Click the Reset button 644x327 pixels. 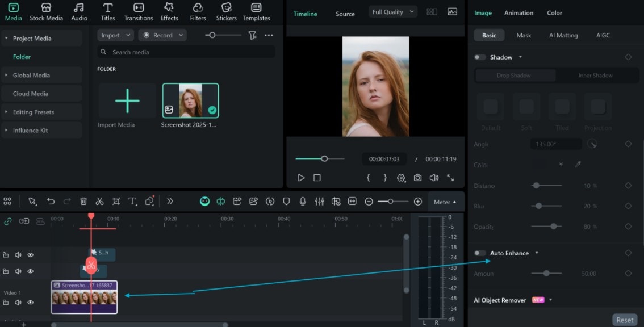(x=625, y=320)
